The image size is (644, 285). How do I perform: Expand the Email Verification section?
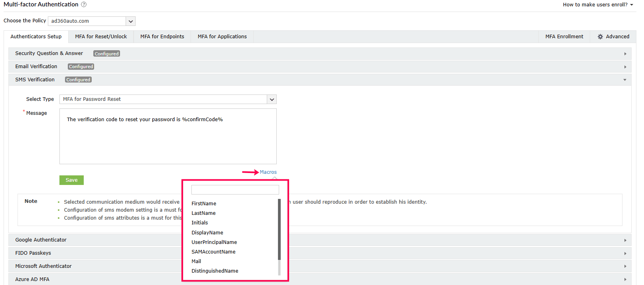tap(36, 67)
